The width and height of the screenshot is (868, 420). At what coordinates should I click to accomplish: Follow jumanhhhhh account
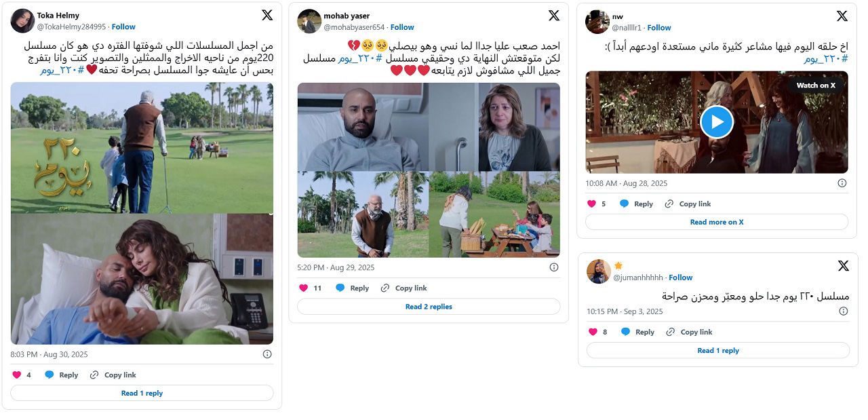coord(680,277)
